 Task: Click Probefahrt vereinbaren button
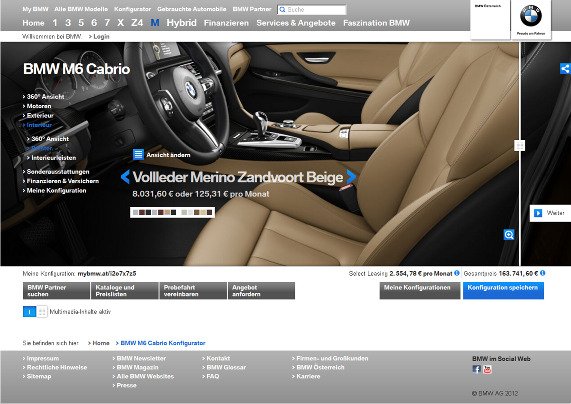click(x=193, y=290)
